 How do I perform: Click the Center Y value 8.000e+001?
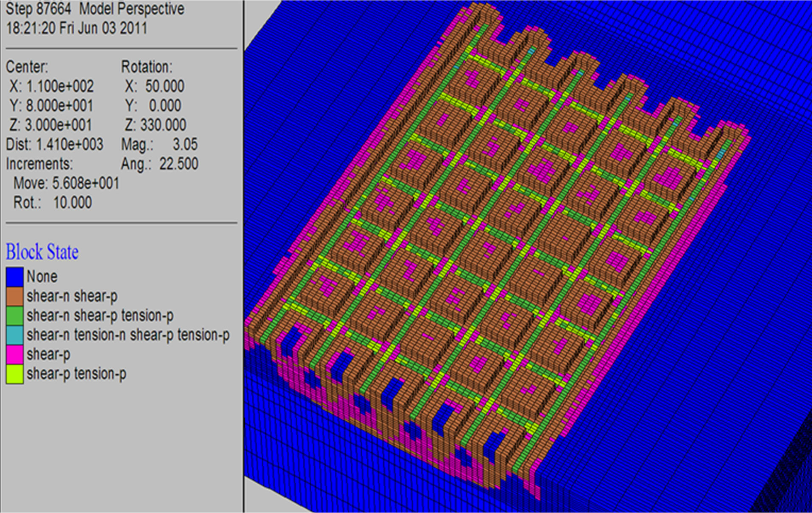coord(60,106)
